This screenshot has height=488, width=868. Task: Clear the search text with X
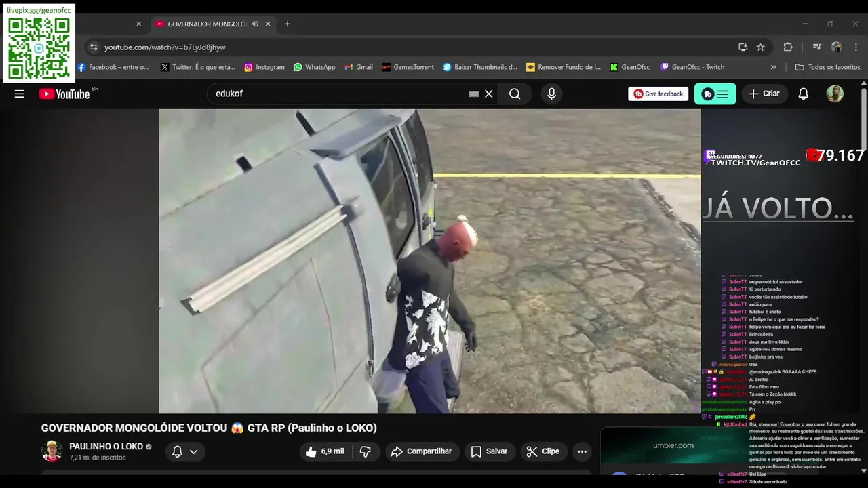[x=488, y=94]
